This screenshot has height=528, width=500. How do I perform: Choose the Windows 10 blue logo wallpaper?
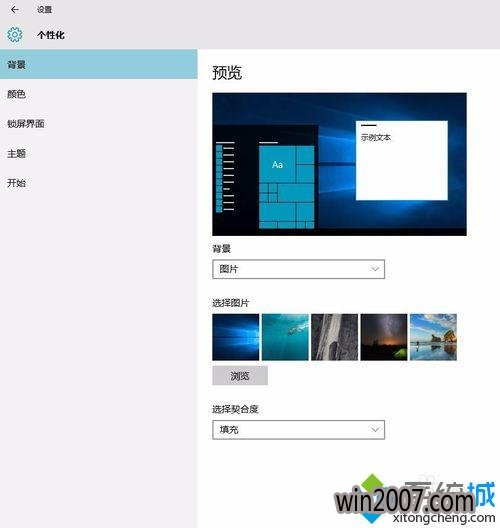[236, 337]
